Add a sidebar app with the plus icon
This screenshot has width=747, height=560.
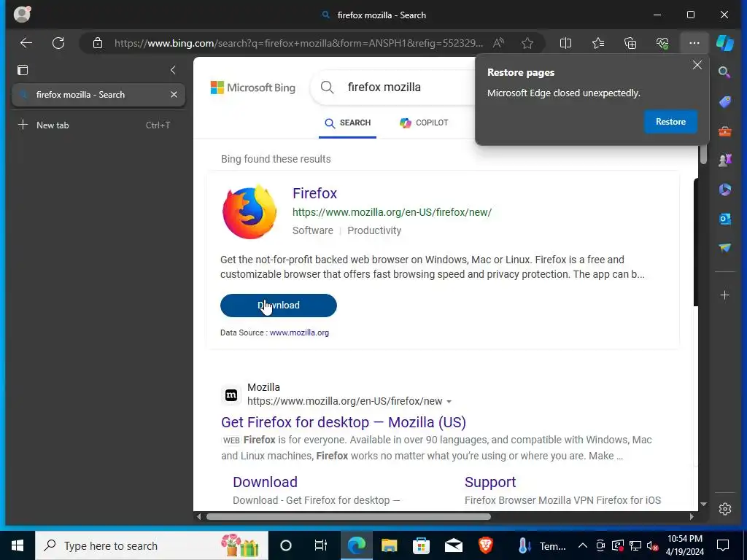coord(724,295)
